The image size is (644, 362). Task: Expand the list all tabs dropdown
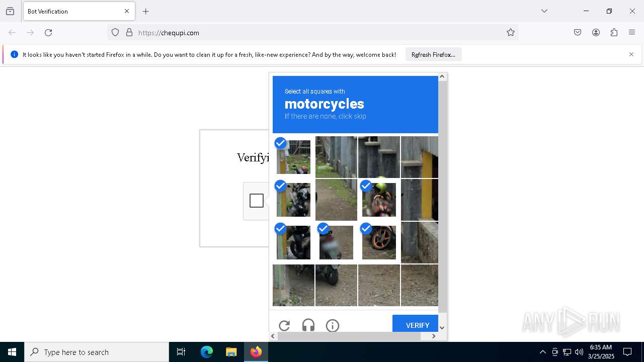coord(544,11)
